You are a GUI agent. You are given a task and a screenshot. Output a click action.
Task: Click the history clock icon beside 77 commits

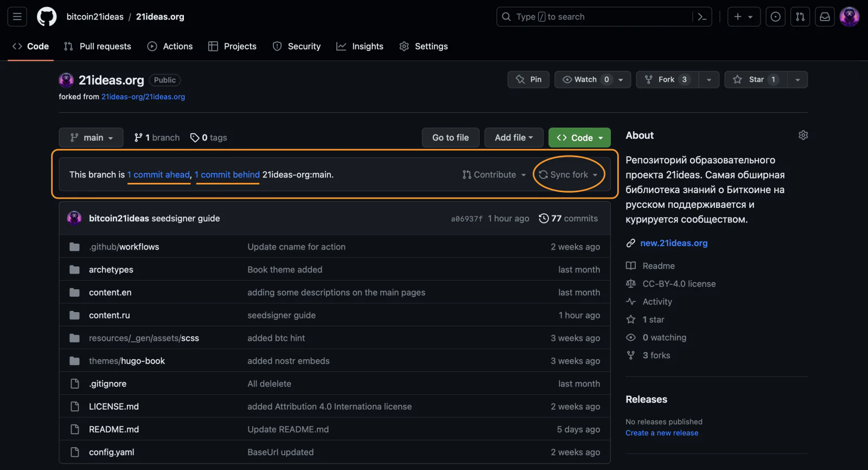pyautogui.click(x=544, y=218)
